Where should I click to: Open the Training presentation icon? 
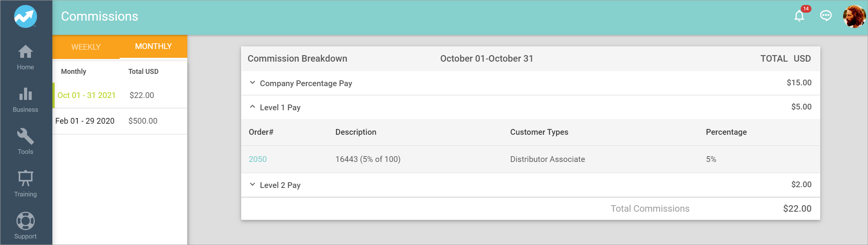(26, 178)
